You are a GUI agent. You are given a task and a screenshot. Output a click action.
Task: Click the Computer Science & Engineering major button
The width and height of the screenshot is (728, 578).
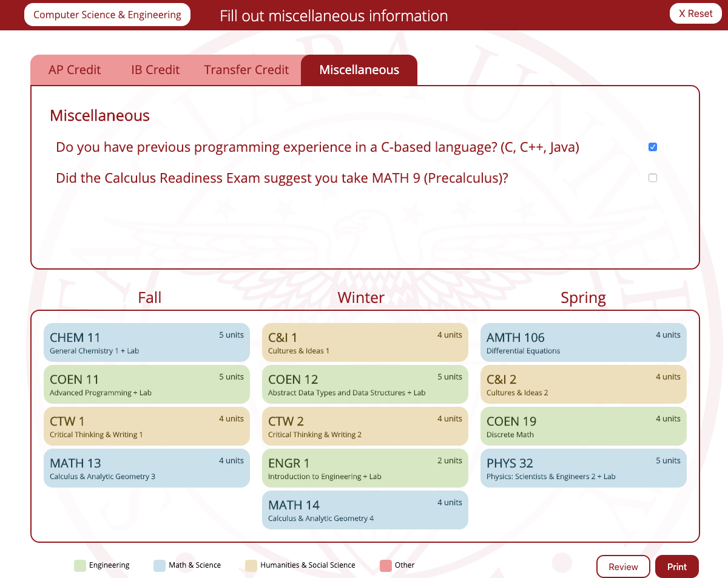tap(107, 15)
